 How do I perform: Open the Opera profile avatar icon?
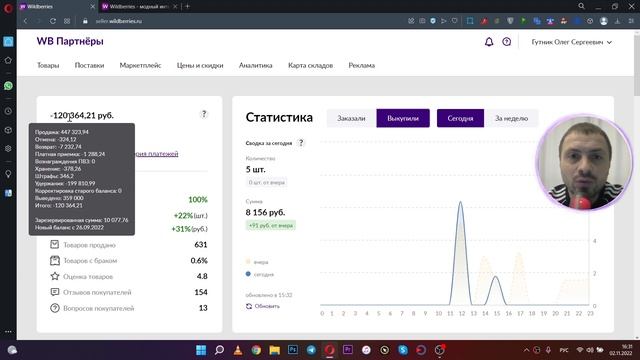[604, 21]
